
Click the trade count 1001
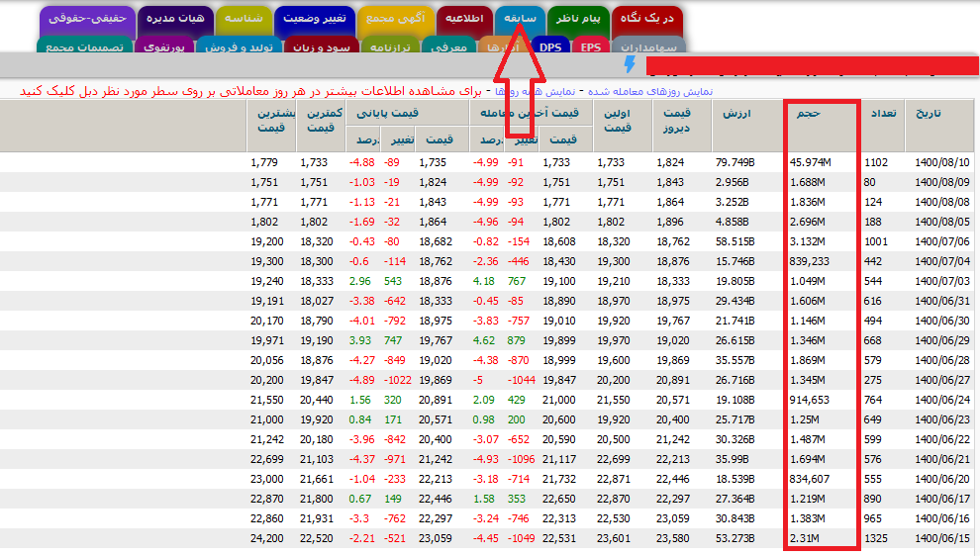(x=876, y=241)
